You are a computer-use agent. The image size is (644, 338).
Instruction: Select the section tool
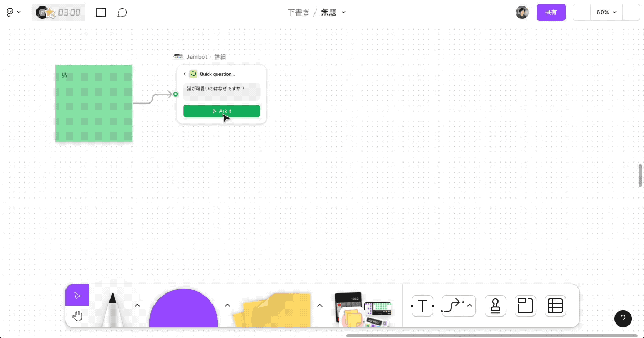[525, 305]
